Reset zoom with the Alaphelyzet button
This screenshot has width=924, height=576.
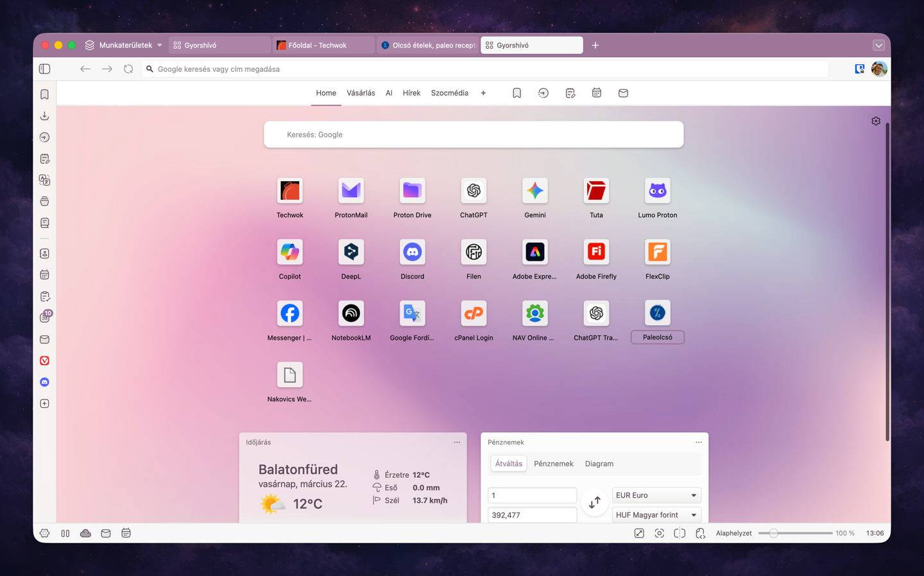pyautogui.click(x=733, y=533)
